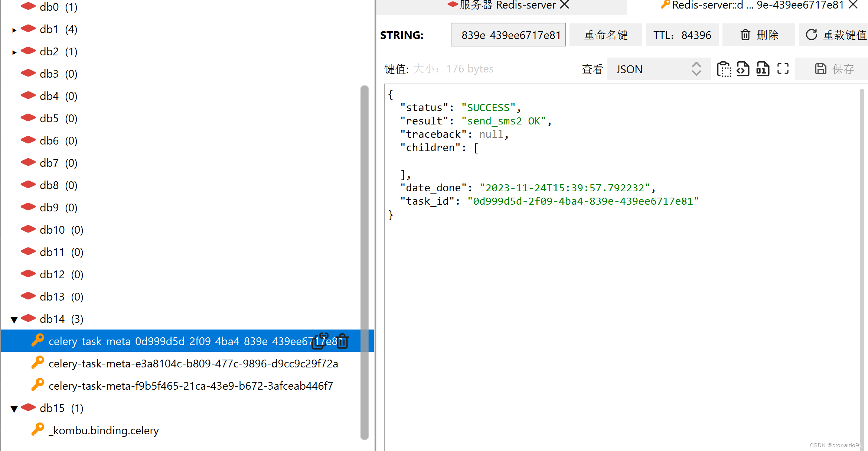This screenshot has width=868, height=451.
Task: Click the db2 red database icon
Action: pos(28,51)
